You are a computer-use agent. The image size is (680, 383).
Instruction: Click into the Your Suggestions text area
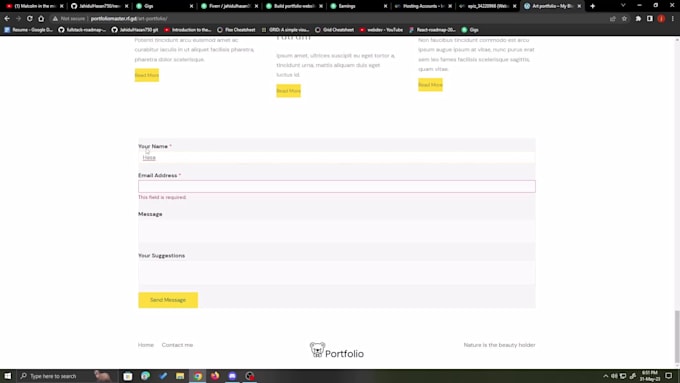click(337, 273)
